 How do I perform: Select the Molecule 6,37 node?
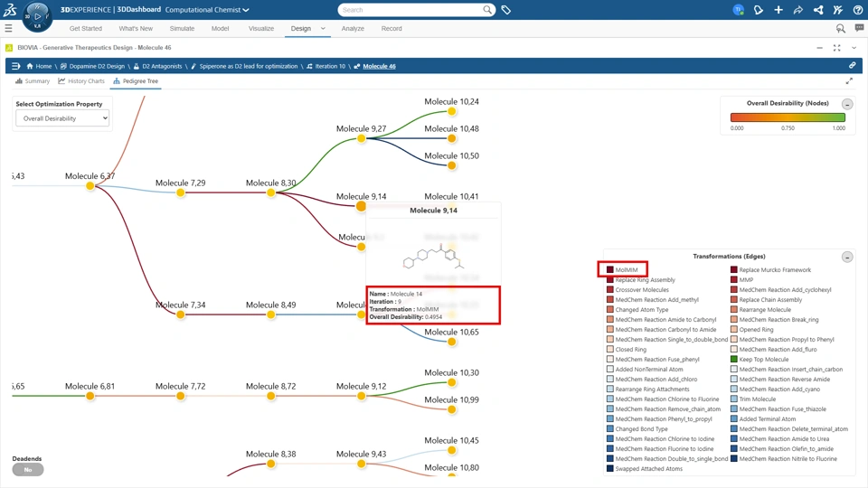tap(90, 186)
